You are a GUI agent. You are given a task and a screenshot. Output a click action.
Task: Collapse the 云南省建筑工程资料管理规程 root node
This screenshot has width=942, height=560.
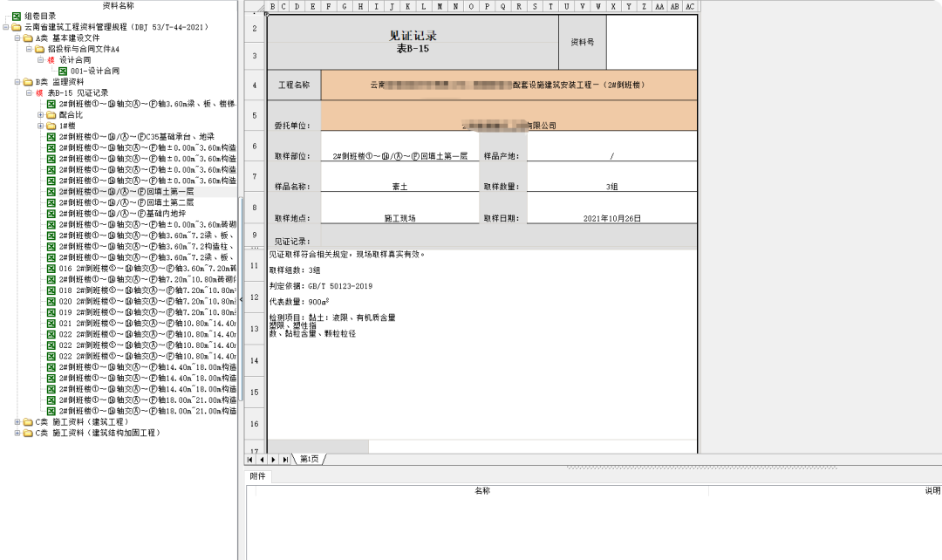(x=6, y=27)
